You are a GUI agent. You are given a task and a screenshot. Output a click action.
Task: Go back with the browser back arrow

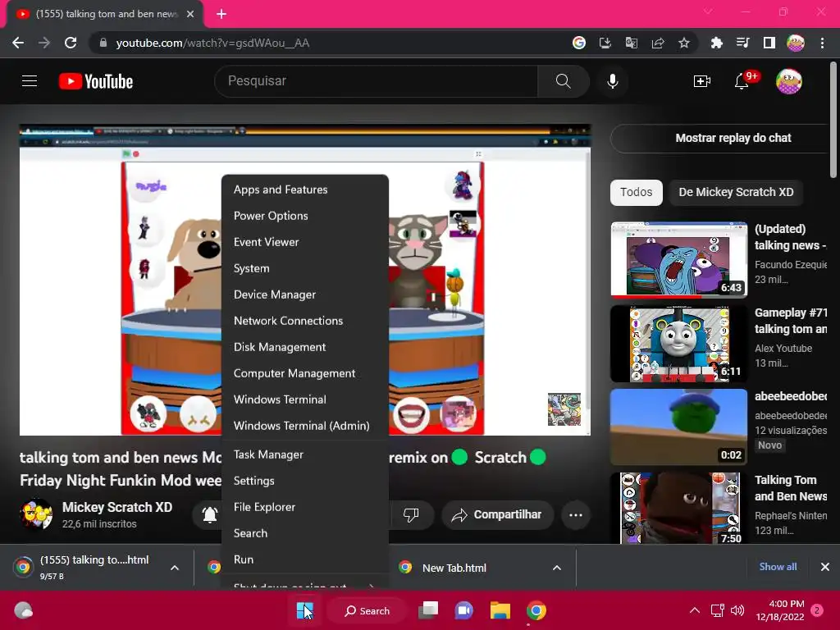click(18, 43)
